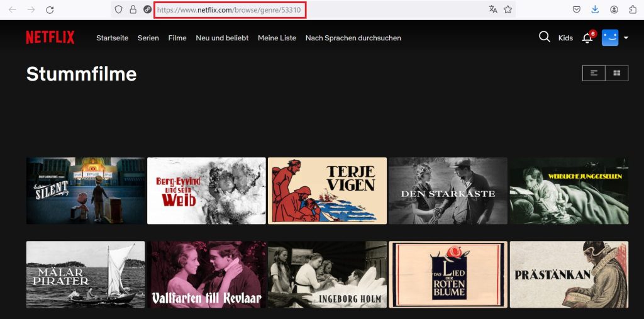This screenshot has height=319, width=644.
Task: Switch to grid view layout
Action: pyautogui.click(x=616, y=73)
